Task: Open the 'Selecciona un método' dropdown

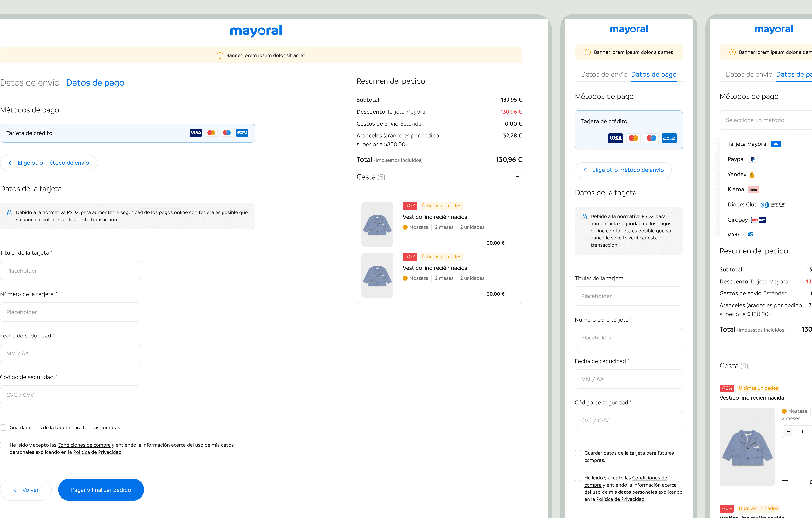Action: (765, 120)
